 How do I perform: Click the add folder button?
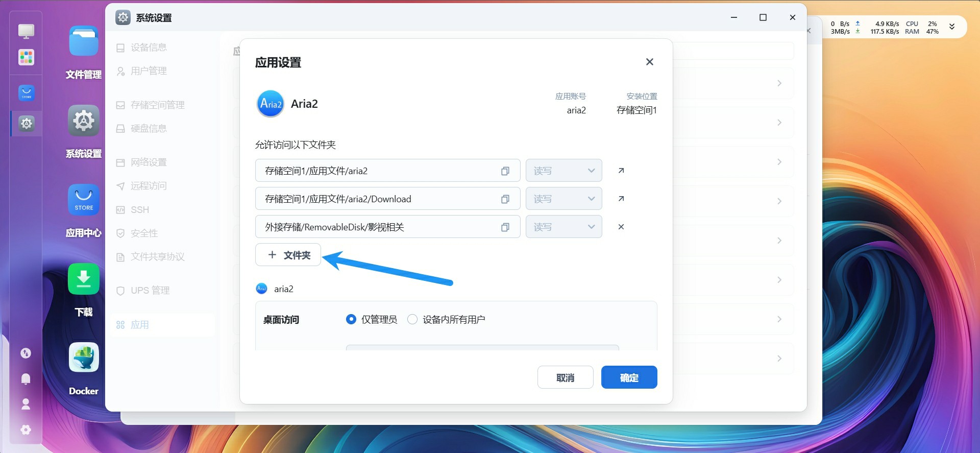pyautogui.click(x=288, y=255)
